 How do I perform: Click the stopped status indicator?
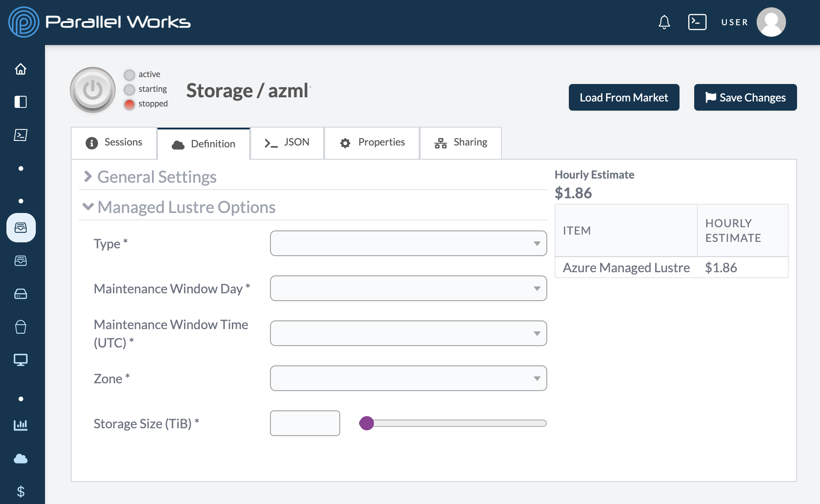click(x=129, y=104)
